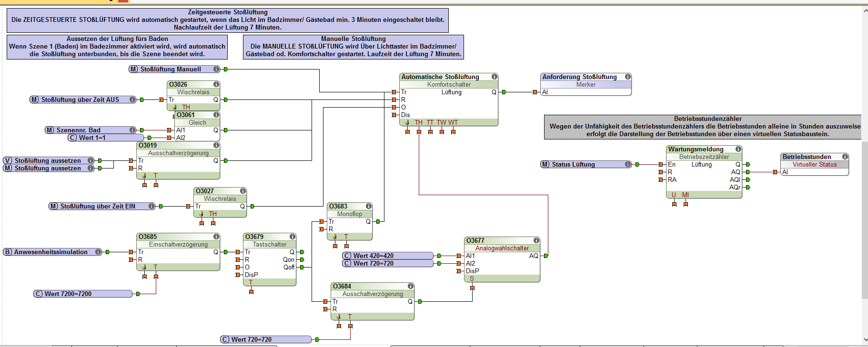This screenshot has height=347, width=868.
Task: Click info icon on O3026 Wischrelais block
Action: point(216,84)
